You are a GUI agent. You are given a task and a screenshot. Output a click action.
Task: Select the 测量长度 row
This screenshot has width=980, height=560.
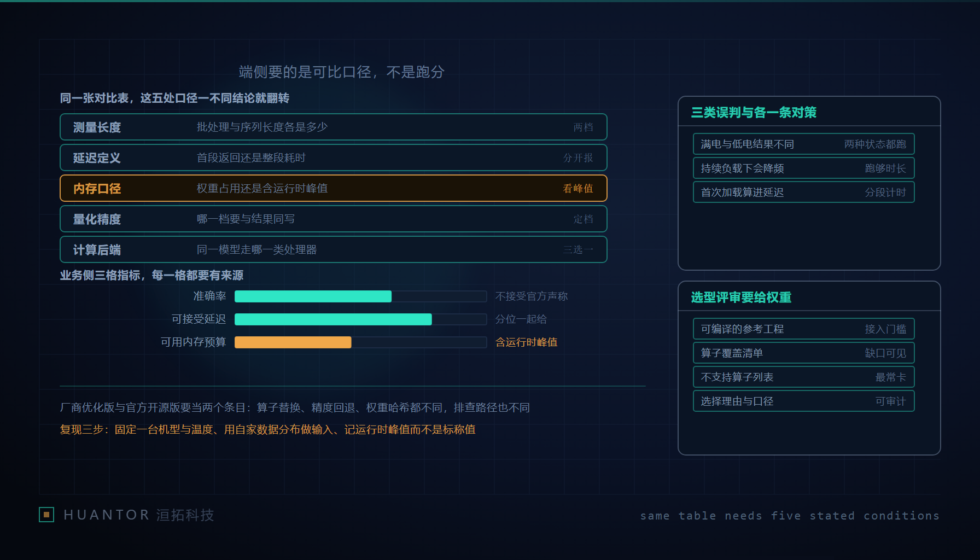click(x=334, y=127)
